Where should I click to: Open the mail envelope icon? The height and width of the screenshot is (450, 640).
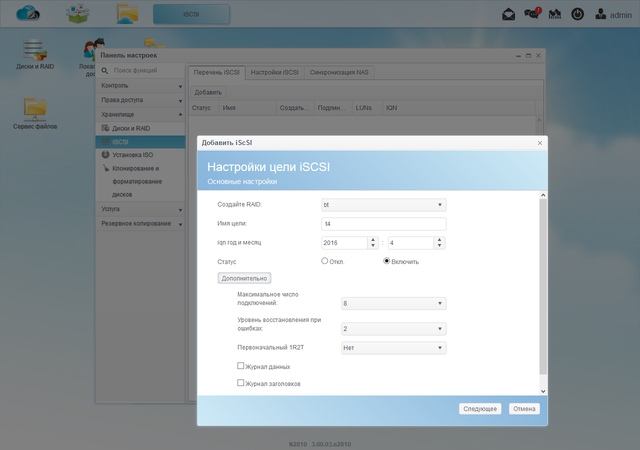pyautogui.click(x=508, y=15)
